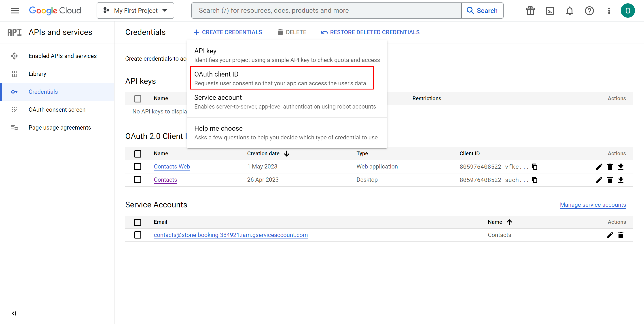Viewport: 644px width, 324px height.
Task: Click the Page usage agreements settings icon
Action: coord(14,128)
